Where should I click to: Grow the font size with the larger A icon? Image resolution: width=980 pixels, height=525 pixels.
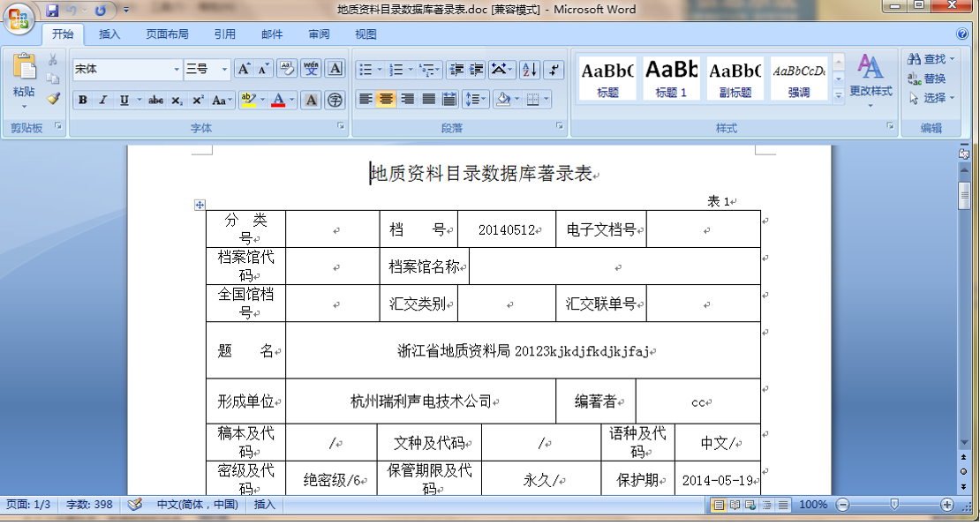tap(243, 70)
